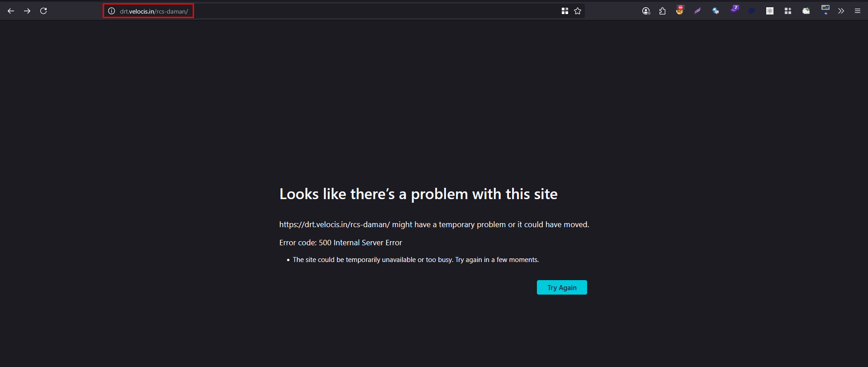868x367 pixels.
Task: Open site information via the info icon
Action: [x=111, y=11]
